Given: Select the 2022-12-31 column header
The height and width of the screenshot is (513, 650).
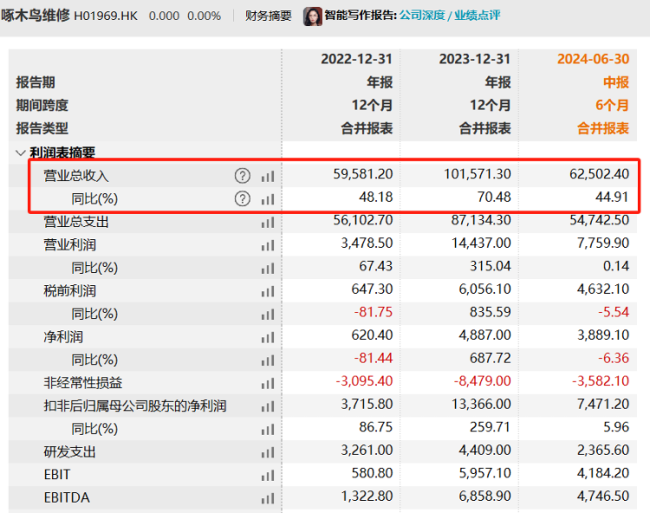Looking at the screenshot, I should pyautogui.click(x=356, y=59).
